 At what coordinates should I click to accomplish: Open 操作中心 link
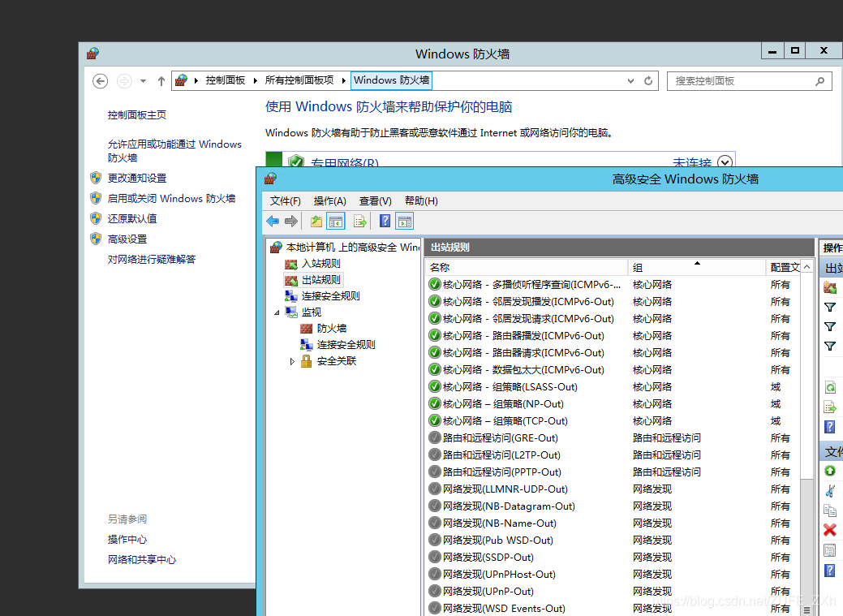pos(127,539)
